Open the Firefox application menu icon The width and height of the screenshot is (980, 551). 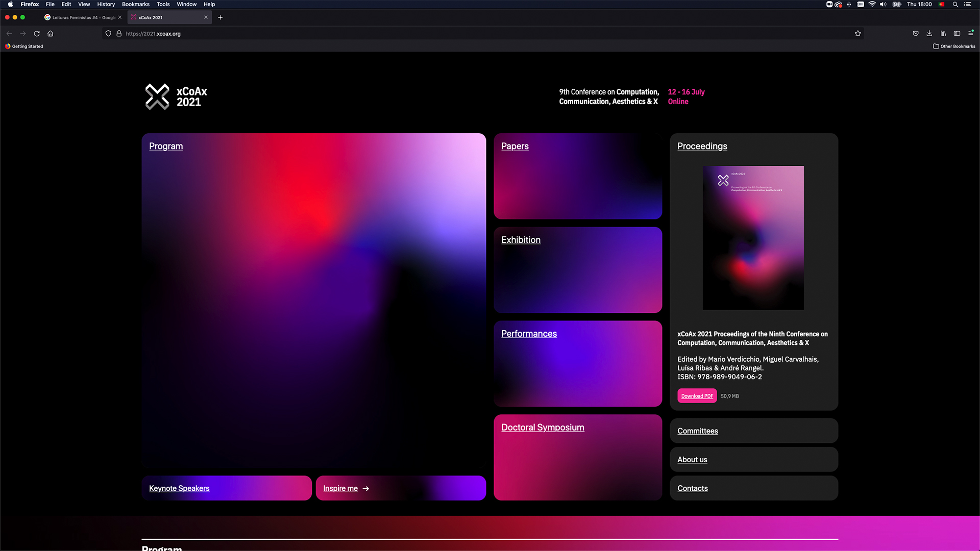(971, 34)
